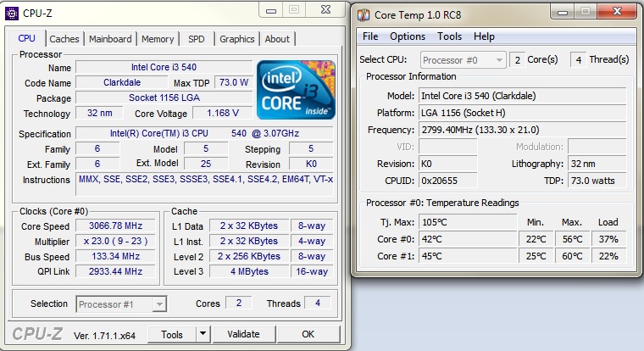Click the Core #1 max temperature 60°C

573,256
